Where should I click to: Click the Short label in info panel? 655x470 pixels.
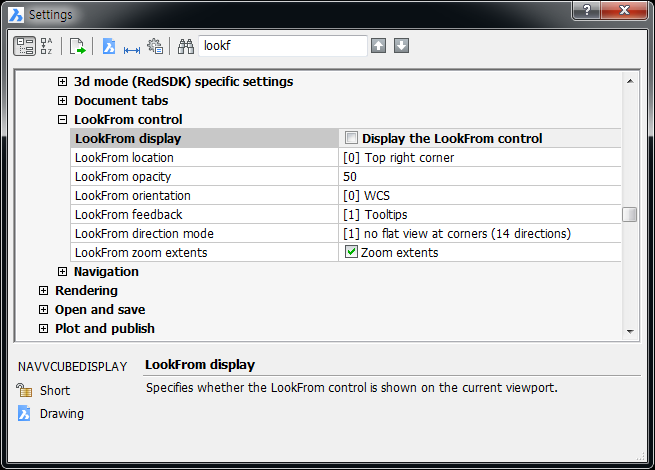tap(55, 390)
